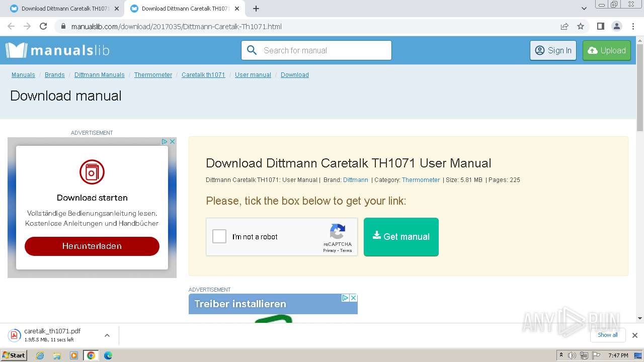This screenshot has width=644, height=362.
Task: Close the Treiber installieren ad
Action: [x=353, y=298]
